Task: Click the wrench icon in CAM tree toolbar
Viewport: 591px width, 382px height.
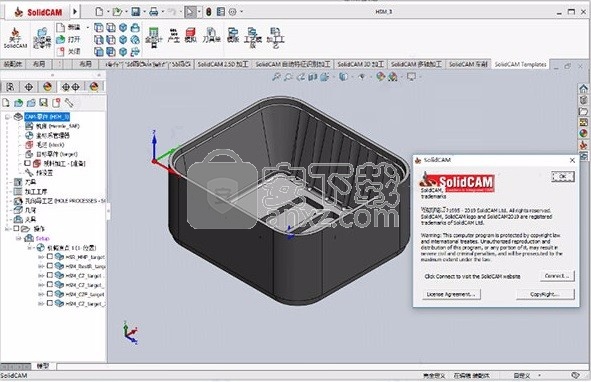Action: (69, 102)
